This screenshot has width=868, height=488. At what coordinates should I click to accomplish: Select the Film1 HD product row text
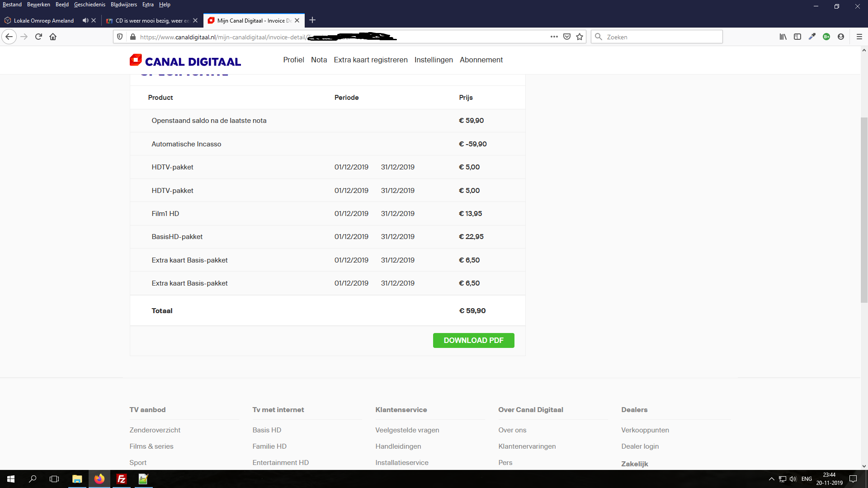click(x=165, y=213)
